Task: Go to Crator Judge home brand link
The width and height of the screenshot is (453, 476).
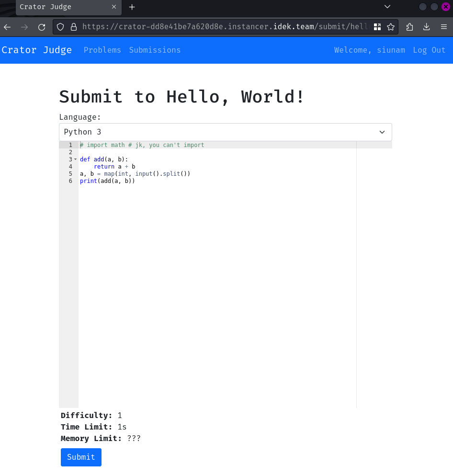Action: (x=37, y=50)
